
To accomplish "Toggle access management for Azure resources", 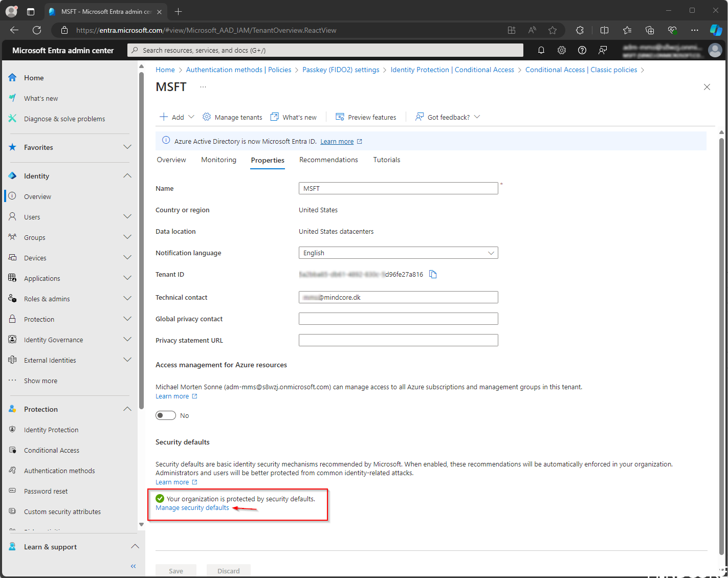I will [166, 415].
